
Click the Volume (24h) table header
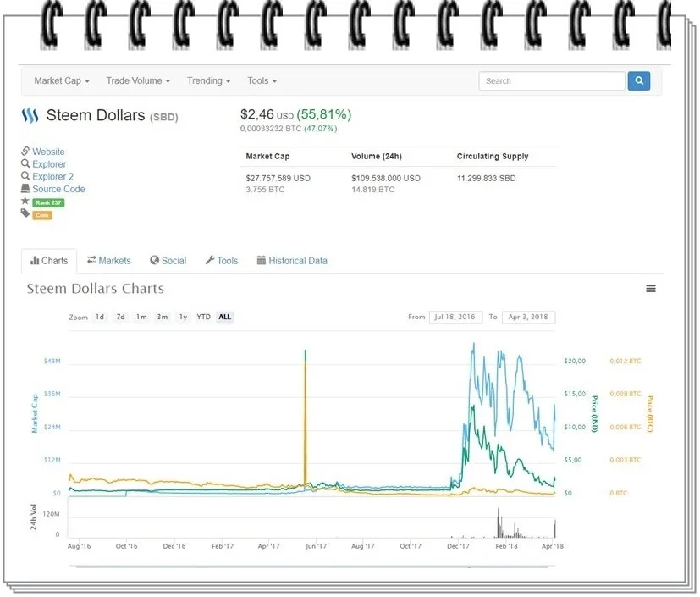(x=377, y=157)
